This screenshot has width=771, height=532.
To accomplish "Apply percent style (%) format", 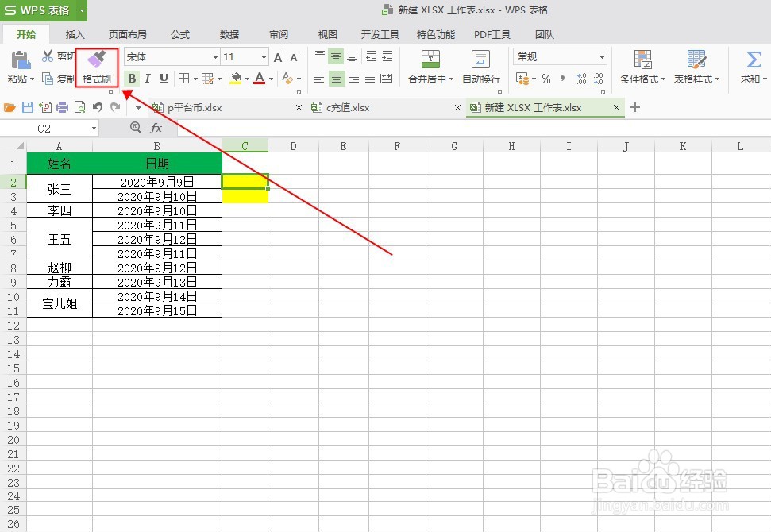I will coord(545,79).
